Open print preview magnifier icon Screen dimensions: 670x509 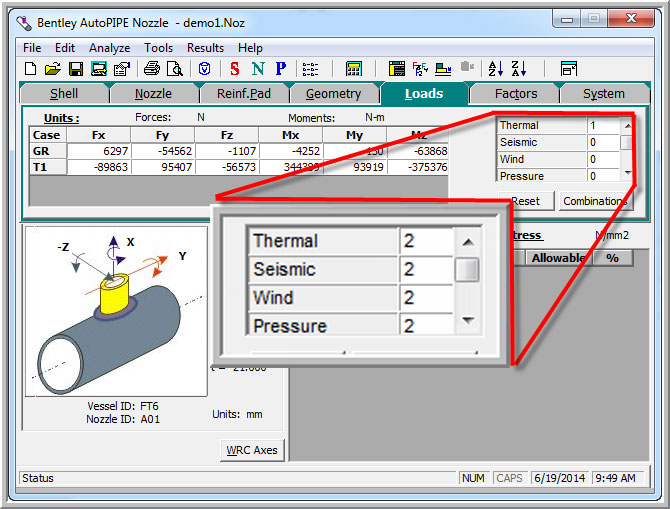coord(175,68)
